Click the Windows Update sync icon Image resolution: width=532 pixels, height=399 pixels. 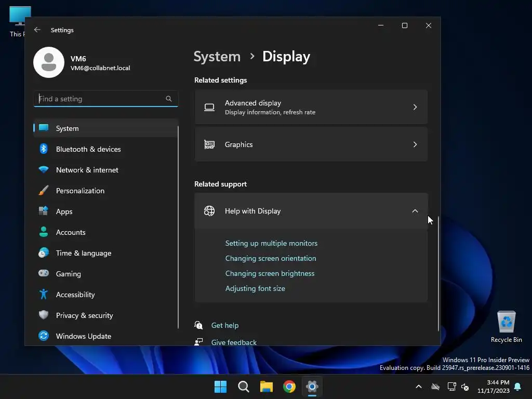click(x=44, y=336)
